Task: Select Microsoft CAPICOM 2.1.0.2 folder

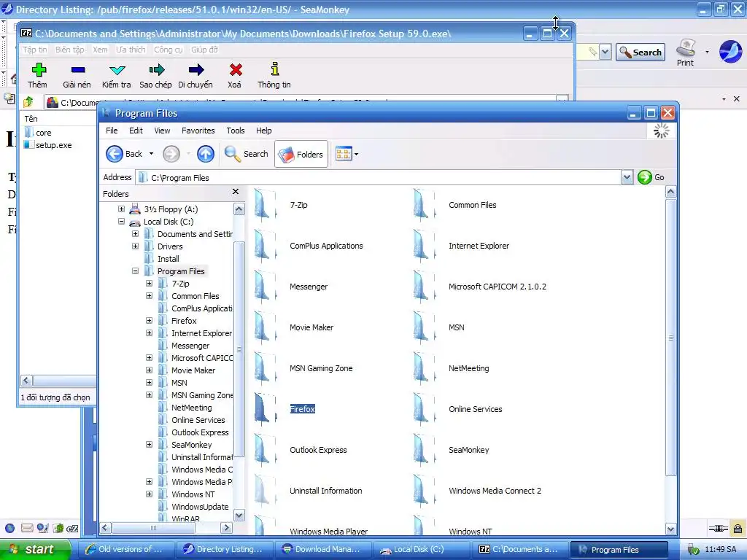Action: 498,287
